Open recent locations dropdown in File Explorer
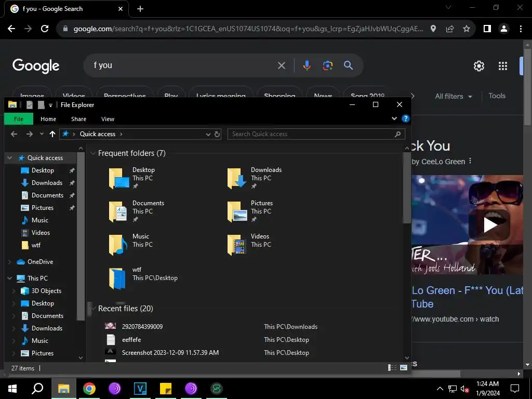 42,134
